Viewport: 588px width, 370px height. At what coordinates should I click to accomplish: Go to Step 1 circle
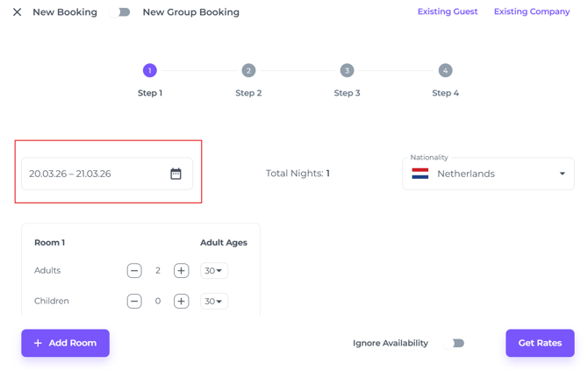149,70
